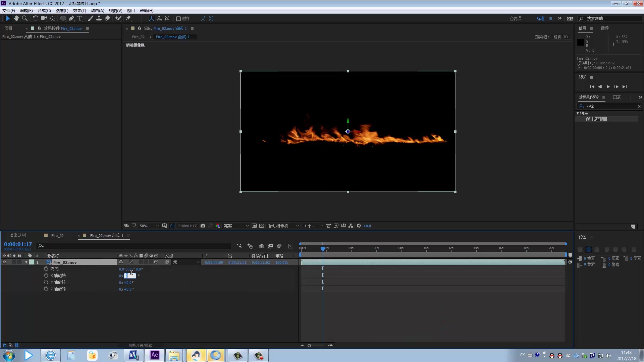Expand the workspace overflow chevron
644x362 pixels.
[560, 18]
